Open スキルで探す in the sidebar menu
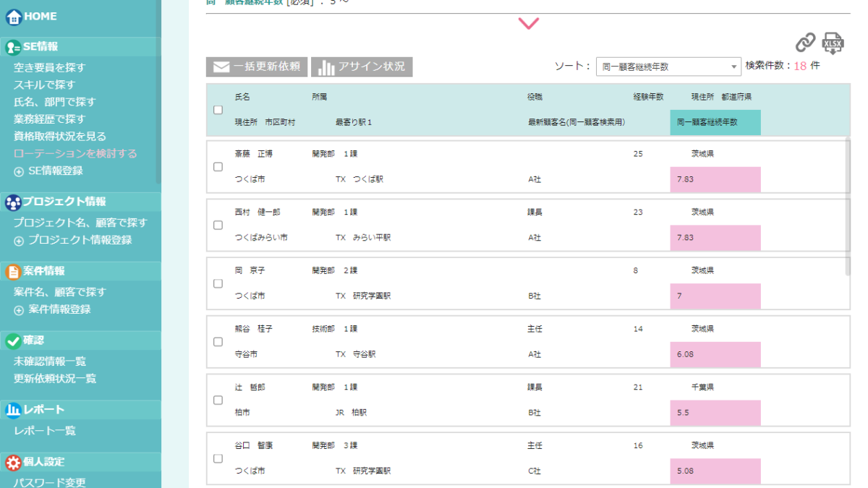 [44, 85]
